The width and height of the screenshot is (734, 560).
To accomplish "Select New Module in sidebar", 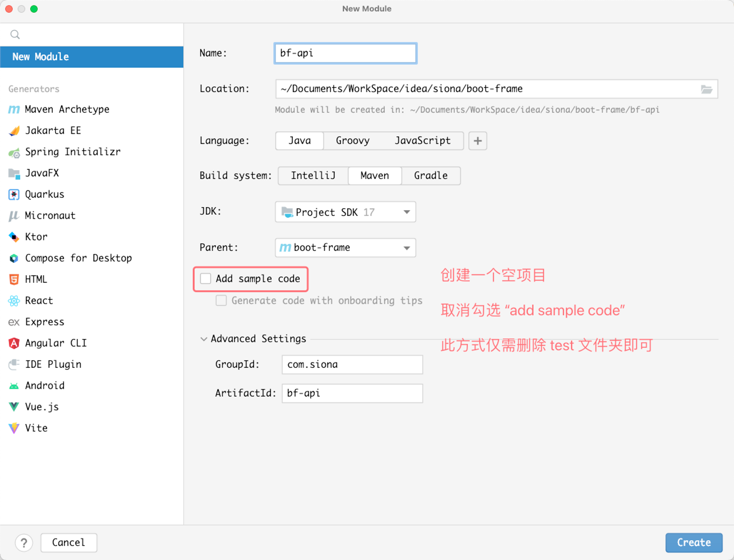I will (92, 57).
